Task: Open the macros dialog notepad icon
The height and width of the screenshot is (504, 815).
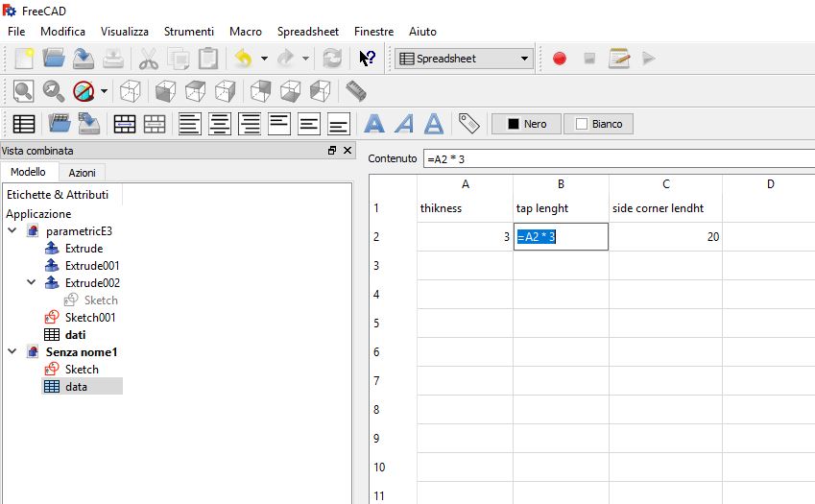Action: [619, 59]
